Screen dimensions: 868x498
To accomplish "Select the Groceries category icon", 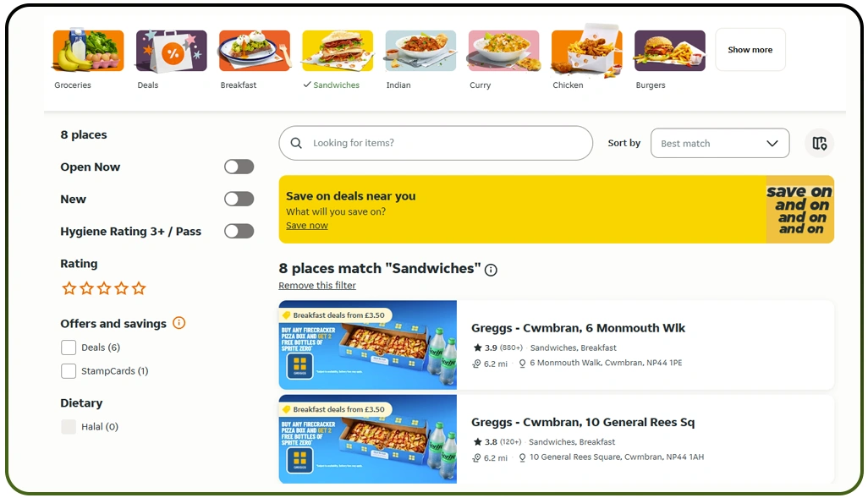I will click(x=88, y=51).
